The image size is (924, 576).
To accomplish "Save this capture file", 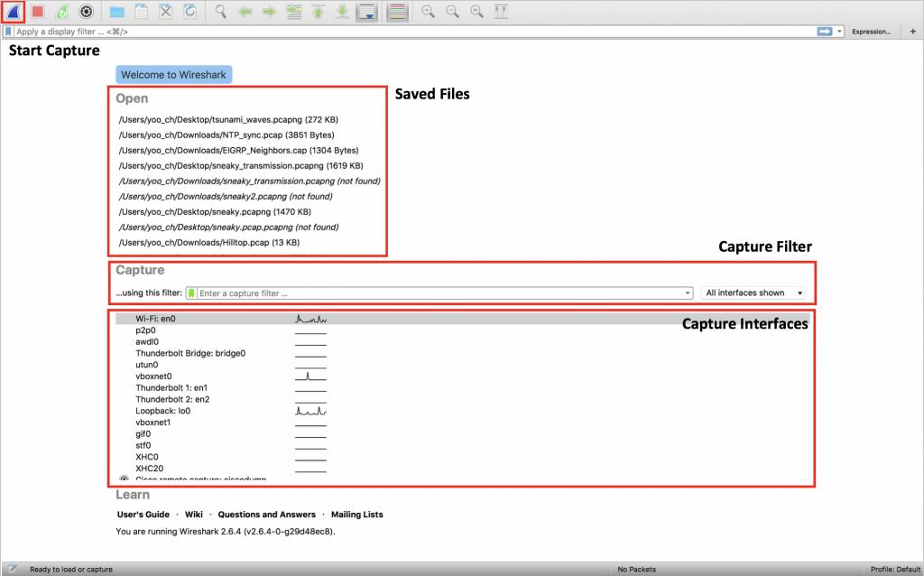I will tap(141, 11).
